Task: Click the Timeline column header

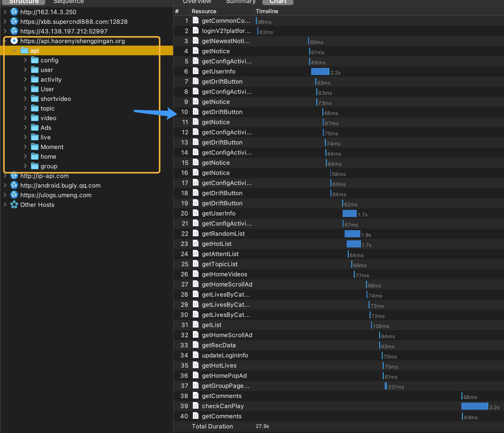Action: [x=267, y=11]
